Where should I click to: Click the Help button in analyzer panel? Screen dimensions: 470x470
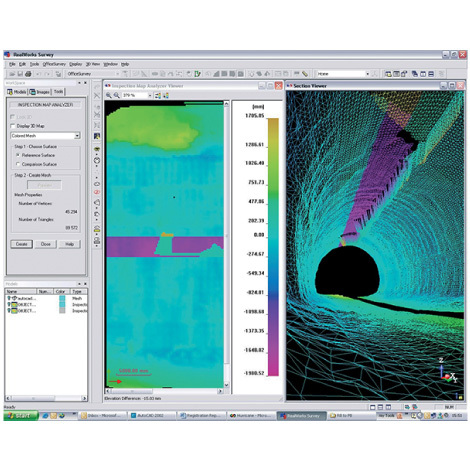click(x=69, y=244)
